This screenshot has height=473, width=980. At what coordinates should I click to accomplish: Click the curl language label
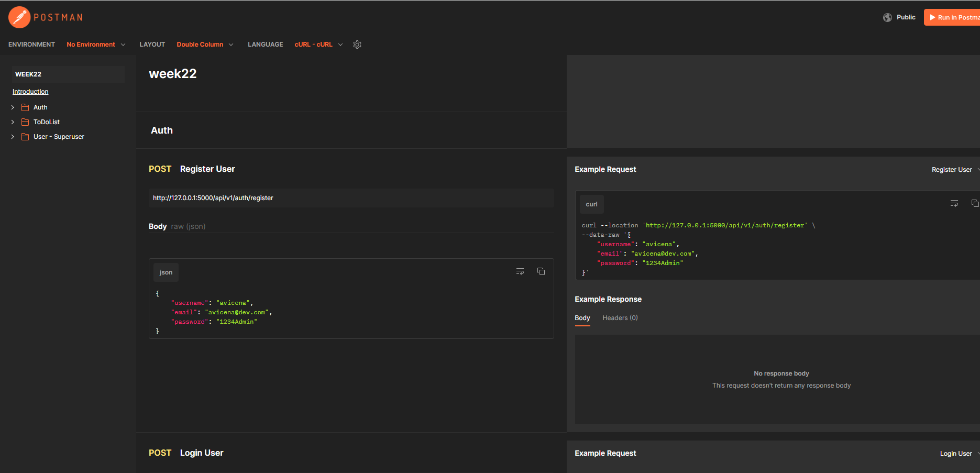pos(592,204)
